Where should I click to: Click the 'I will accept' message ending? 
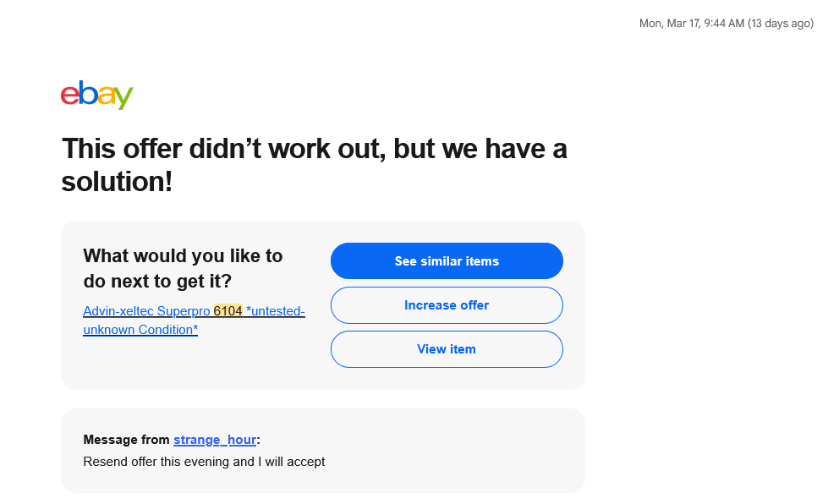tap(292, 461)
